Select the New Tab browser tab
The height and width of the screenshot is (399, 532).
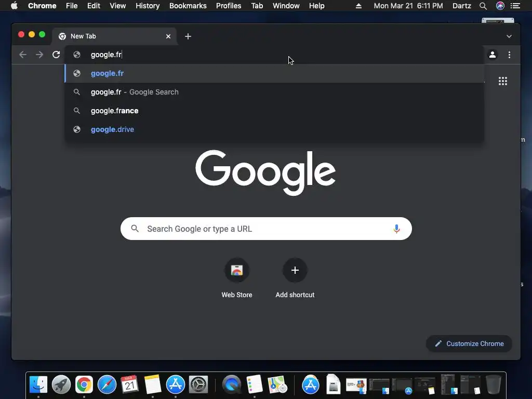pyautogui.click(x=114, y=36)
